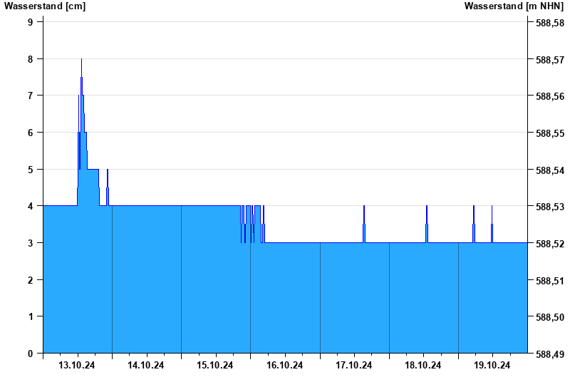Click the left axis value 9
Screen dimensions: 570x392
click(30, 22)
